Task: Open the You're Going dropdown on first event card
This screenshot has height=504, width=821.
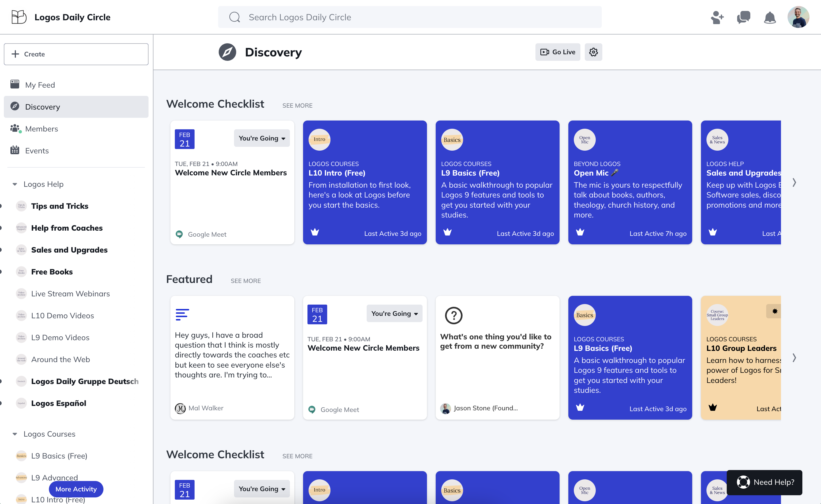Action: 262,138
